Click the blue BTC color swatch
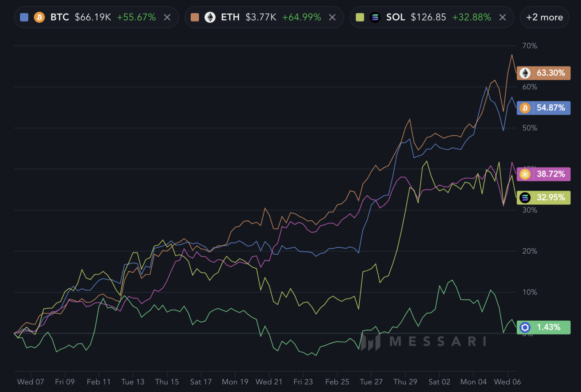 pos(24,17)
